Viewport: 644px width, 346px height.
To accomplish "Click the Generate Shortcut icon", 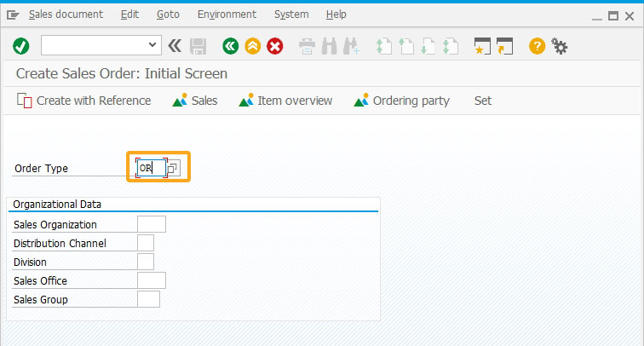I will click(505, 46).
